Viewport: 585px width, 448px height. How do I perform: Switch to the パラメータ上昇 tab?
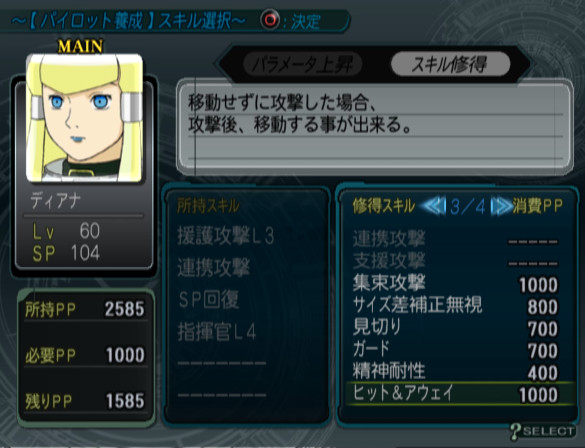pyautogui.click(x=302, y=65)
